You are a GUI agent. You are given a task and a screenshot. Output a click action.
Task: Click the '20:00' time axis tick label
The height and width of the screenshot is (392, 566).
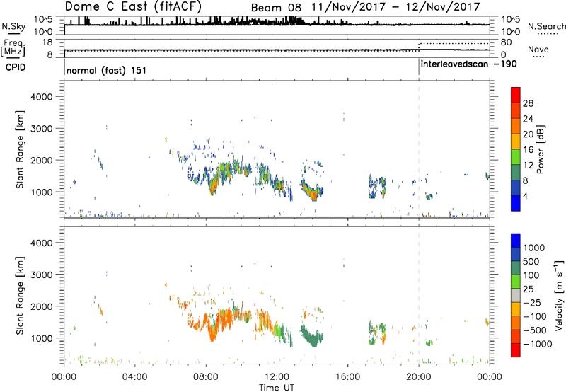pos(419,377)
